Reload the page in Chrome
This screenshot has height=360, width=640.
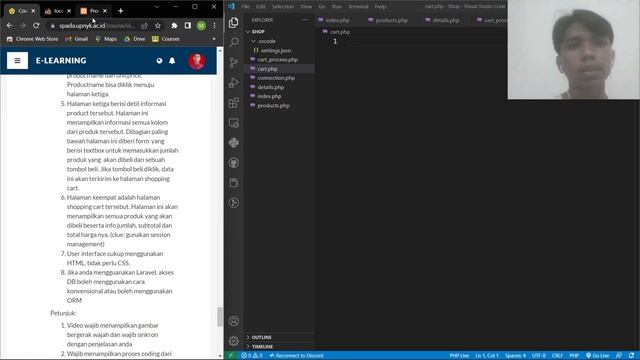coord(36,25)
